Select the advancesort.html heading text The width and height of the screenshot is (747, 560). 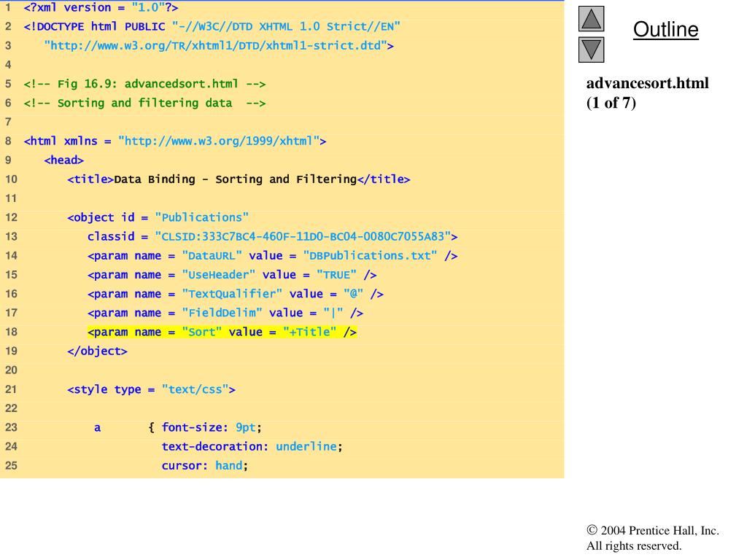(648, 83)
